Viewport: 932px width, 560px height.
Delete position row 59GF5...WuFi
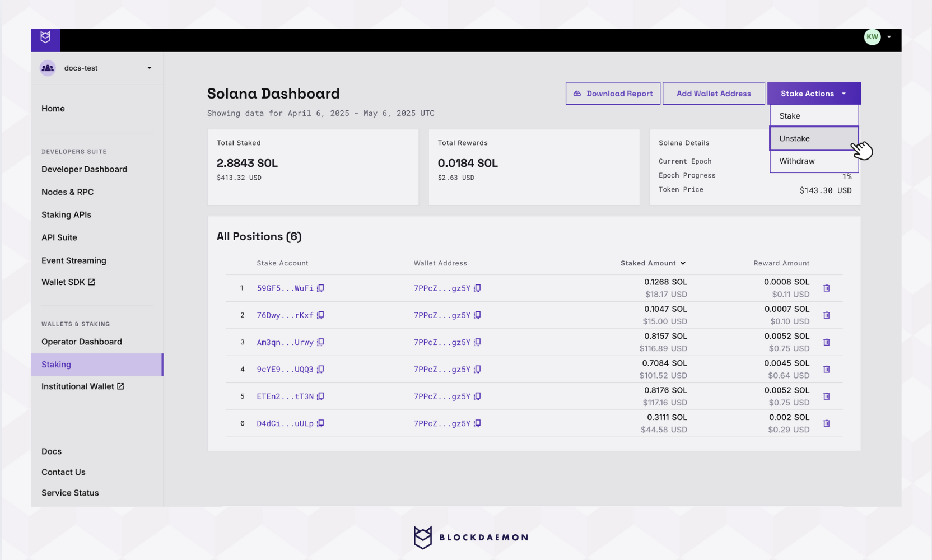[827, 288]
